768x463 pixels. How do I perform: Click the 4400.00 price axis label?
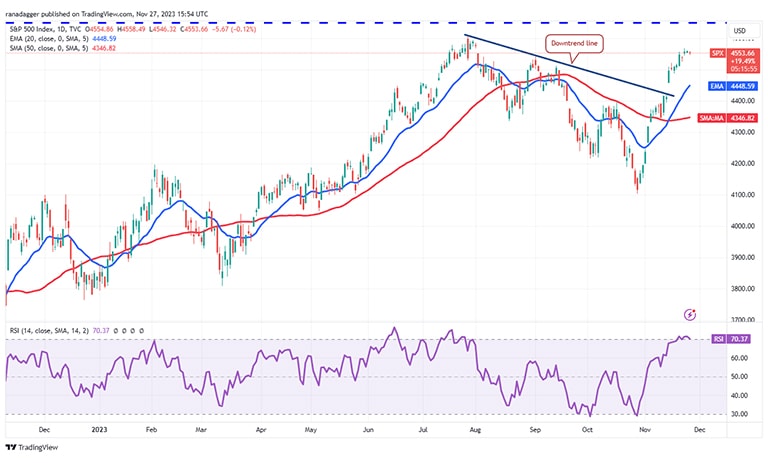click(743, 101)
